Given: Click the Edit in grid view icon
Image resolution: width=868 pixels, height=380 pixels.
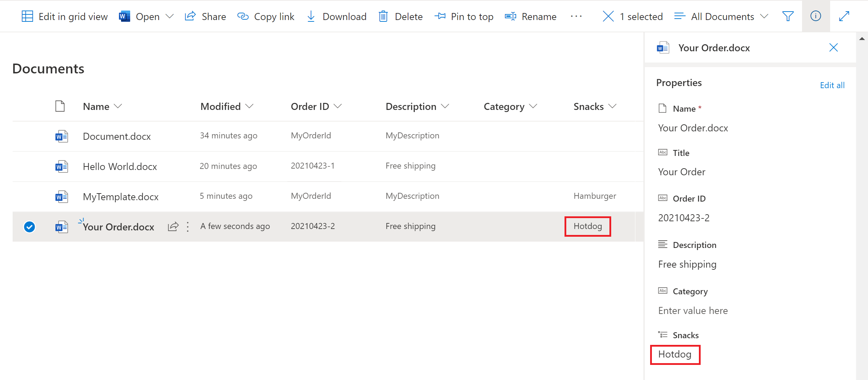Looking at the screenshot, I should (x=26, y=16).
